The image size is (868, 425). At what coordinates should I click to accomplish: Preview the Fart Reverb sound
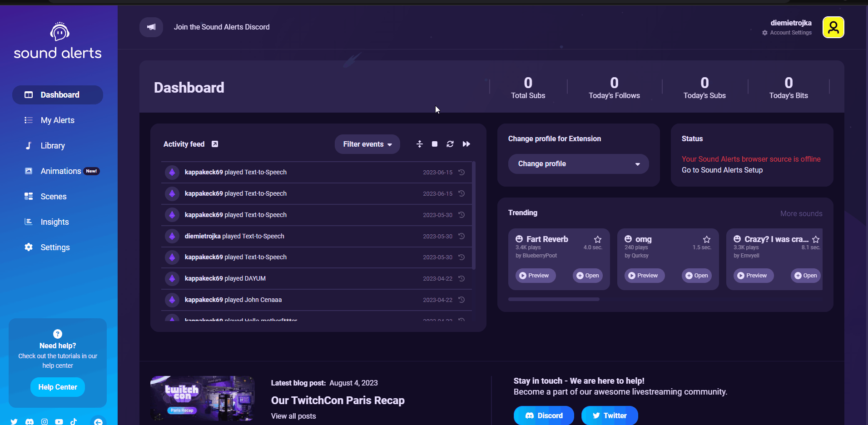(x=536, y=276)
